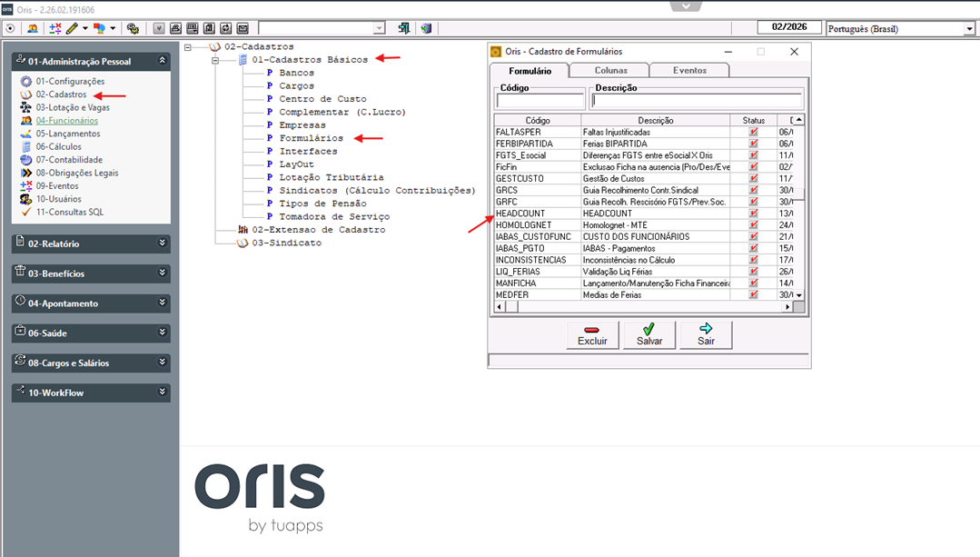Select the pencil edit toolbar icon
This screenshot has height=557, width=980.
pyautogui.click(x=72, y=28)
